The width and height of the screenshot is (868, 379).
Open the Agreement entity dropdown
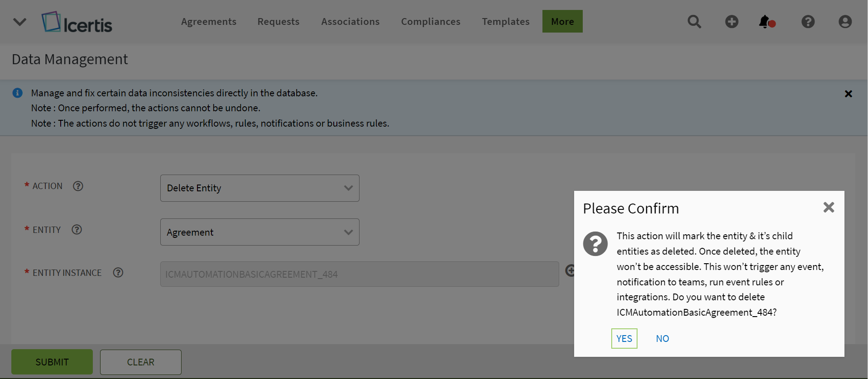[259, 232]
